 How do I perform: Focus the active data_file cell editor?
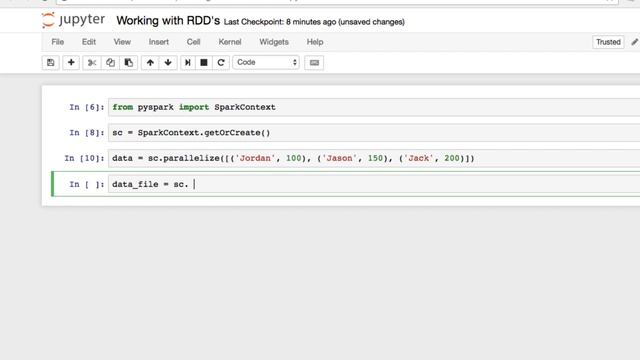click(x=374, y=184)
